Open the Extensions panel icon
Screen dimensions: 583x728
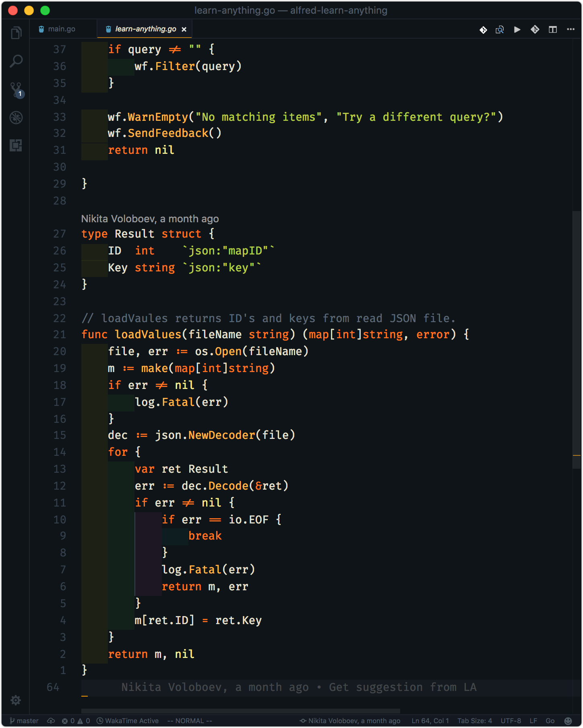pos(16,145)
